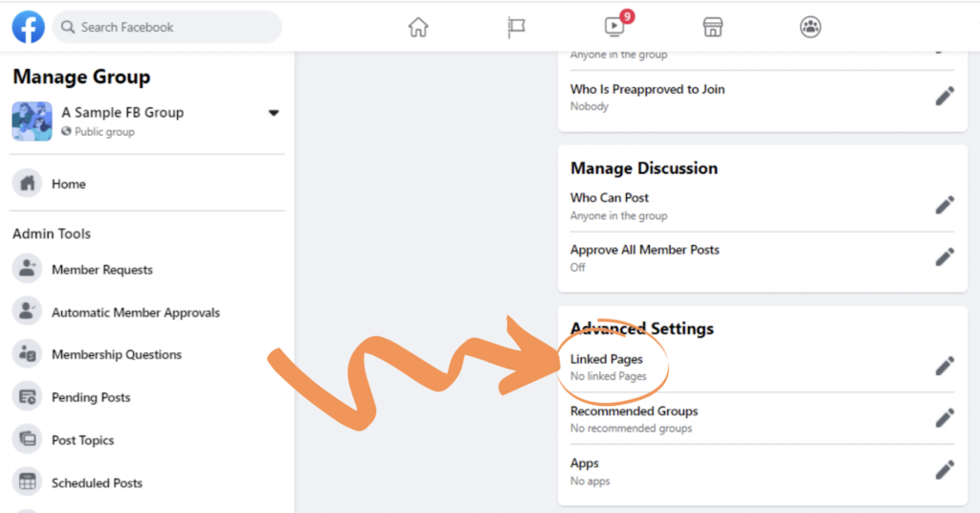Edit Recommended Groups setting

coord(945,417)
